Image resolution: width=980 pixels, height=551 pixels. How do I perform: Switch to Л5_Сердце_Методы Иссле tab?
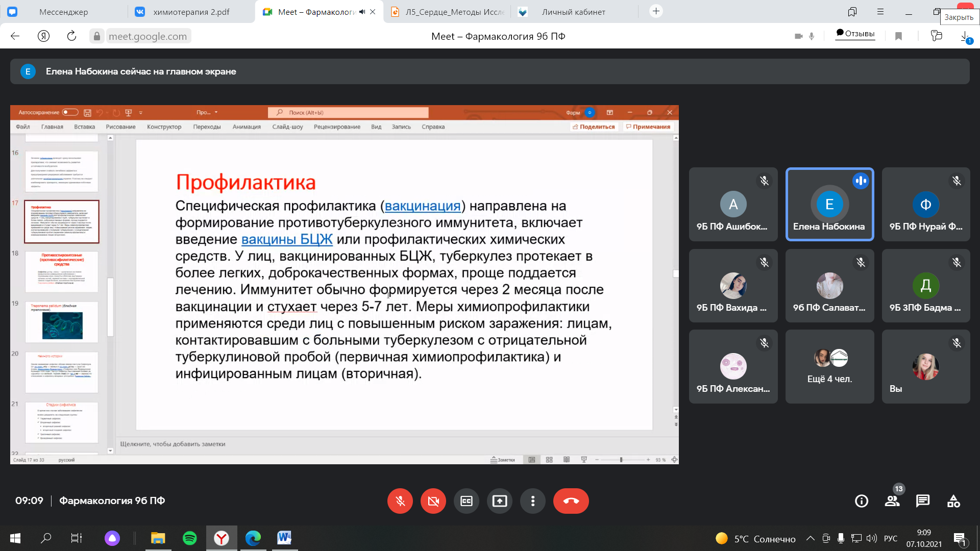[x=447, y=12]
